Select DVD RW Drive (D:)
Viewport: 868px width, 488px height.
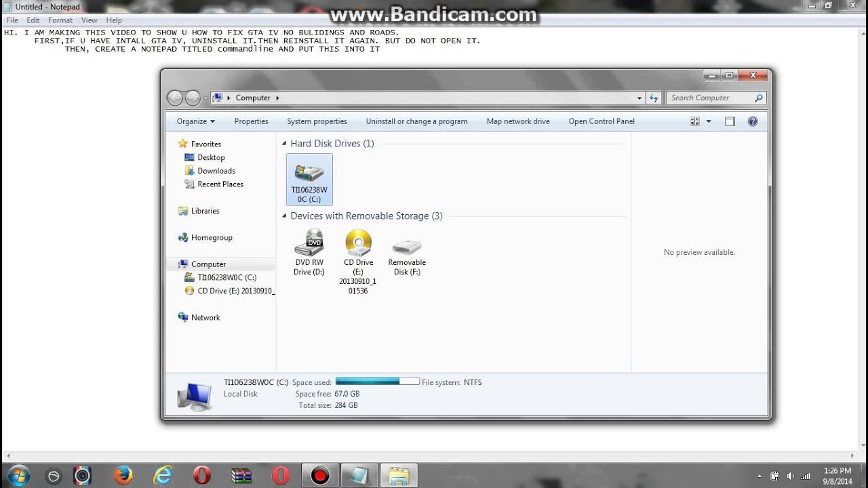pos(309,253)
